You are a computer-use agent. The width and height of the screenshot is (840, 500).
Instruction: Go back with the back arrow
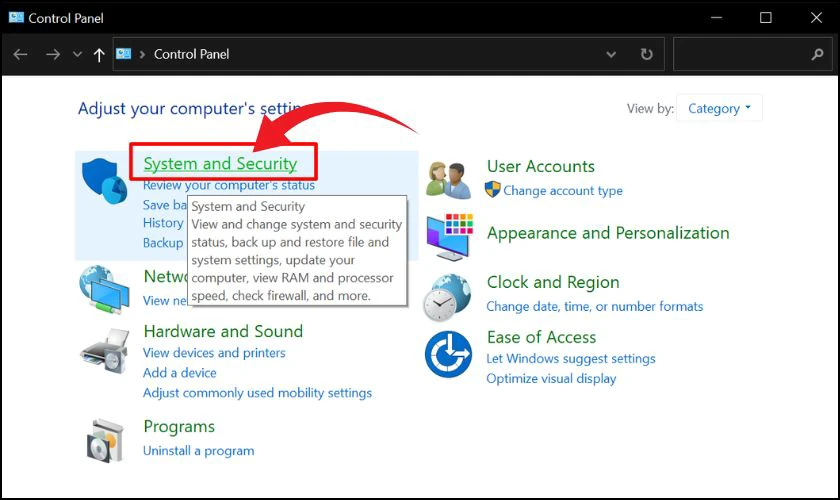click(20, 54)
